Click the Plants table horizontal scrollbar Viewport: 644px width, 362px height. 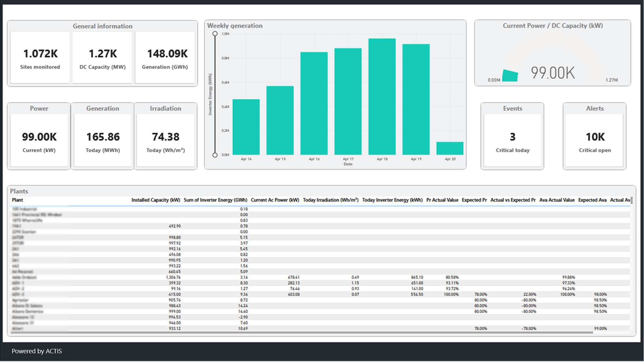[302, 333]
